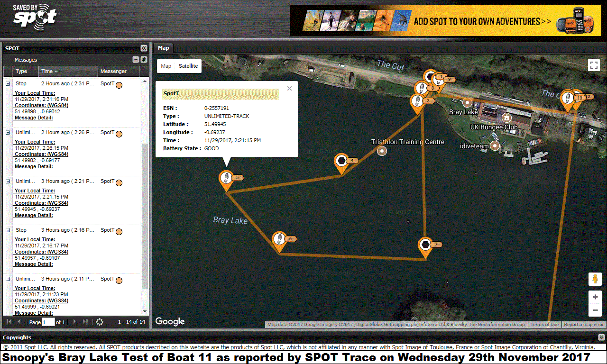Switch to Map view type
The height and width of the screenshot is (364, 607).
[x=166, y=66]
